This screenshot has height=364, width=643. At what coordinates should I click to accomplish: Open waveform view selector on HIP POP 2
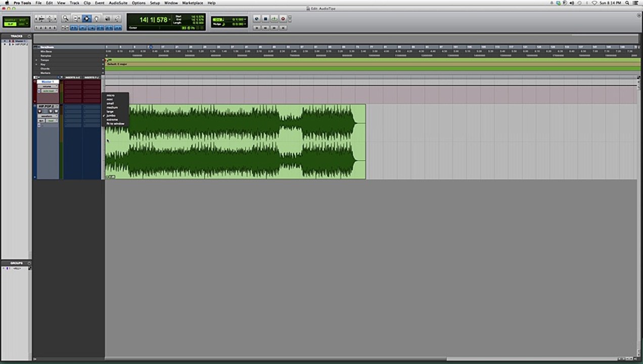(x=48, y=116)
